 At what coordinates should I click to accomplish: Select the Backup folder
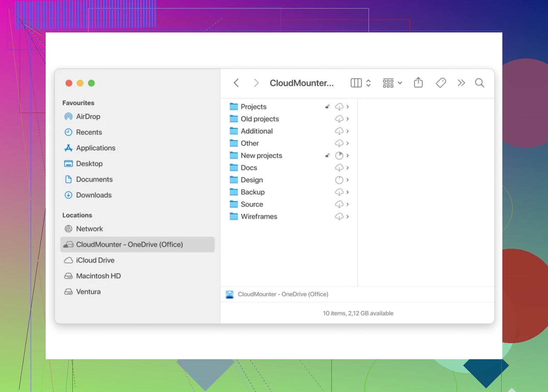tap(289, 192)
